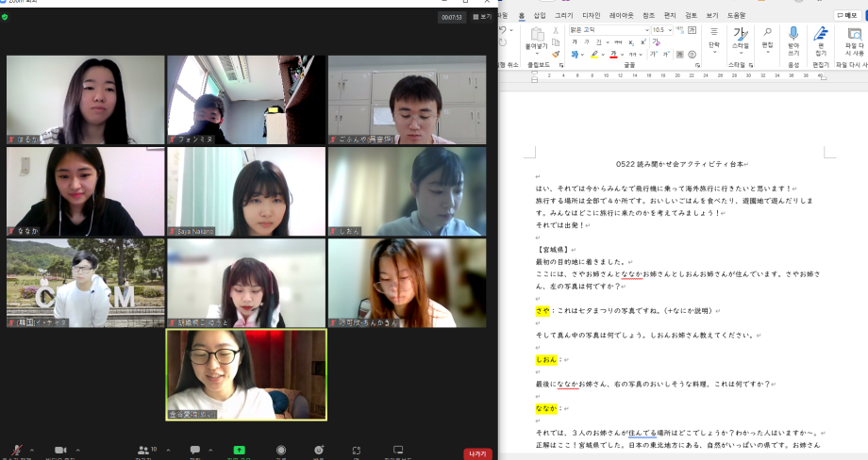
Task: Click the Dictate microphone icon in Word
Action: 793,36
